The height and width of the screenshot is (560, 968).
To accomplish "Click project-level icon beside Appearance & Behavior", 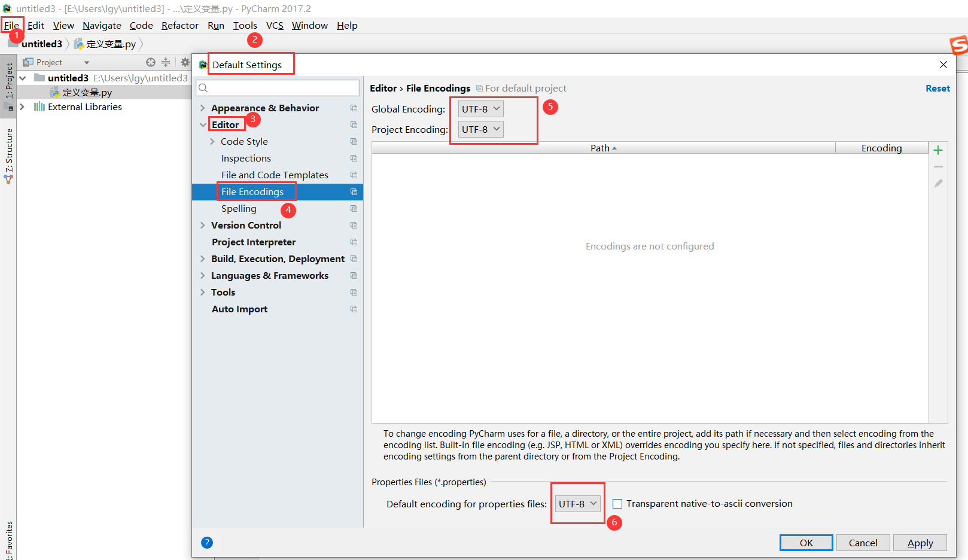I will pyautogui.click(x=354, y=108).
